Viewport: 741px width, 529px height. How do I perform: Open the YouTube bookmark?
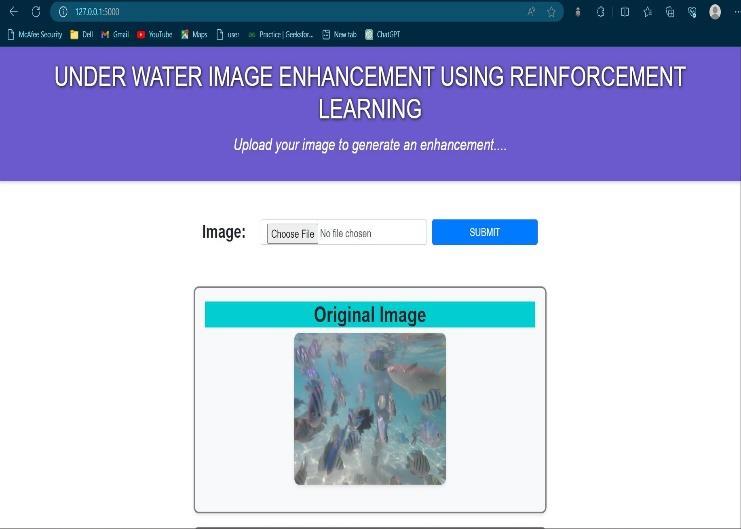(x=154, y=35)
